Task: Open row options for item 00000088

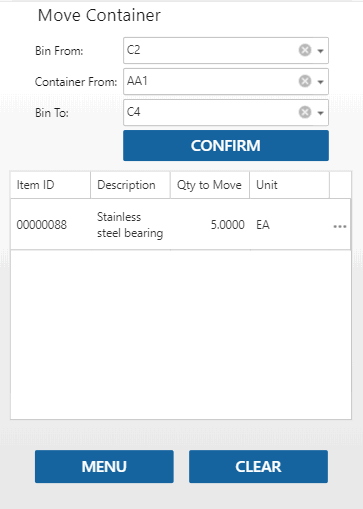Action: 340,226
